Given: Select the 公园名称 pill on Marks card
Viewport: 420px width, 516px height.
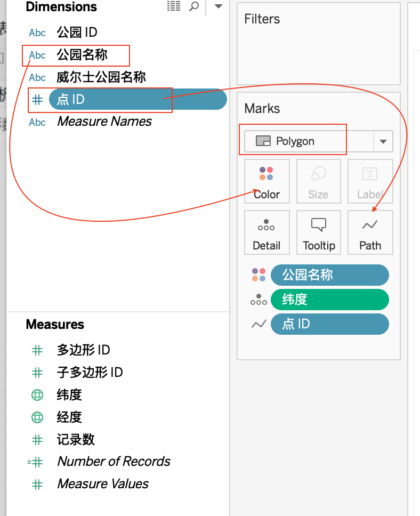Looking at the screenshot, I should click(x=330, y=275).
